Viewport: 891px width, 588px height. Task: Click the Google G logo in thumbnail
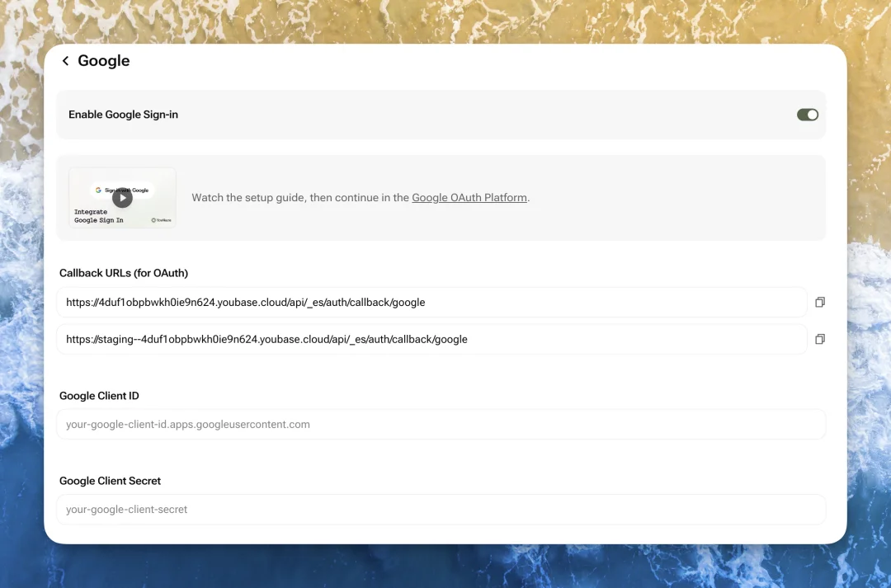98,190
